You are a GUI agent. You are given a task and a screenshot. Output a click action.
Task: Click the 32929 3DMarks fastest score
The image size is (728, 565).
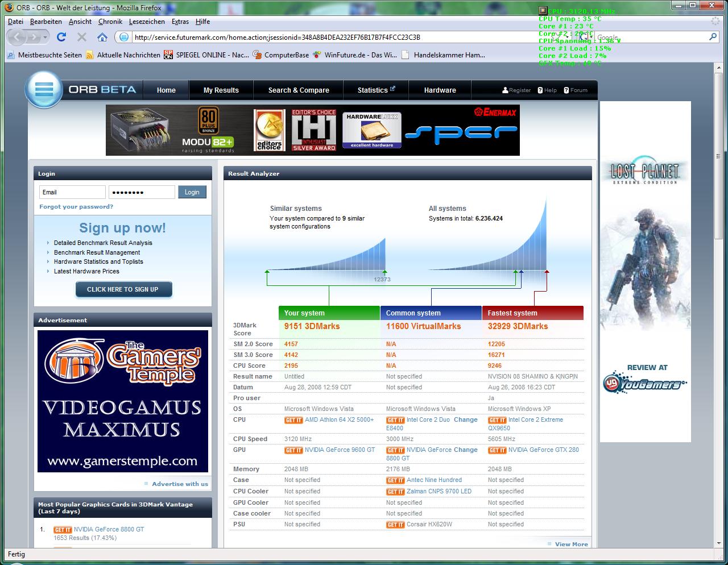[518, 326]
